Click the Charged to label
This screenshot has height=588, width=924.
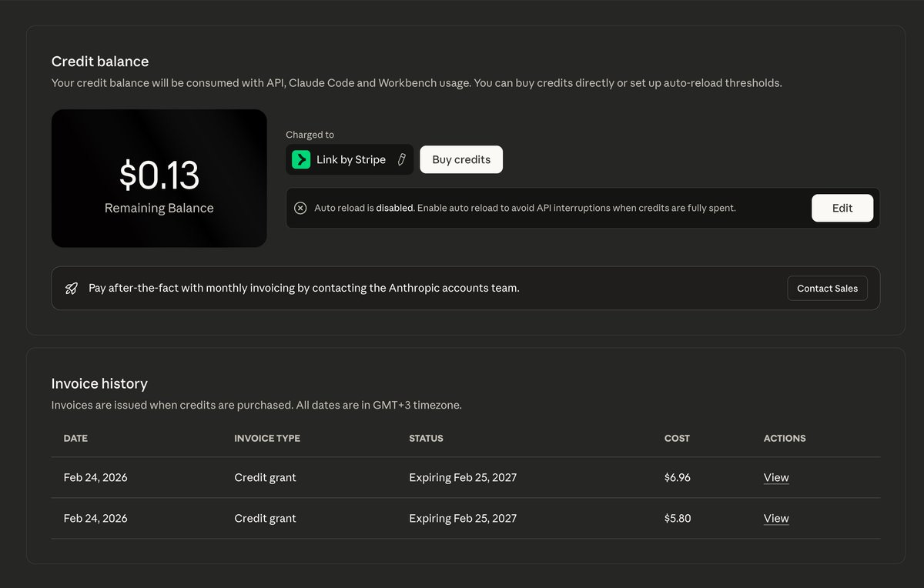[x=310, y=135]
